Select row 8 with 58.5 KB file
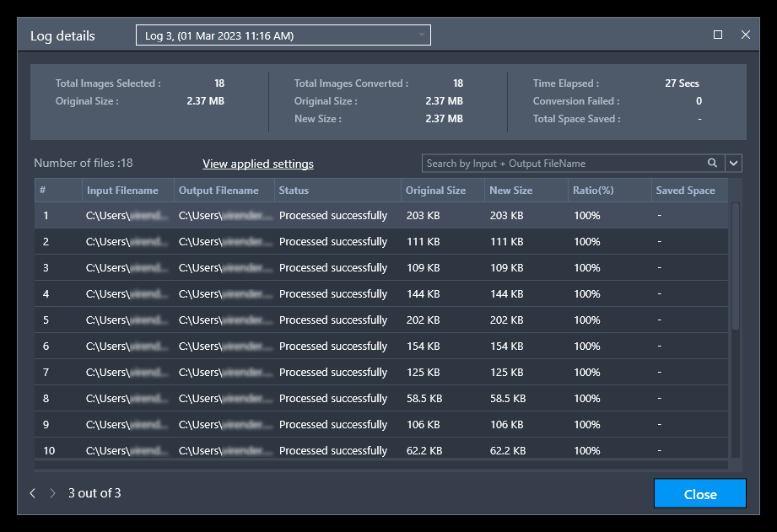The width and height of the screenshot is (777, 532). click(x=381, y=398)
